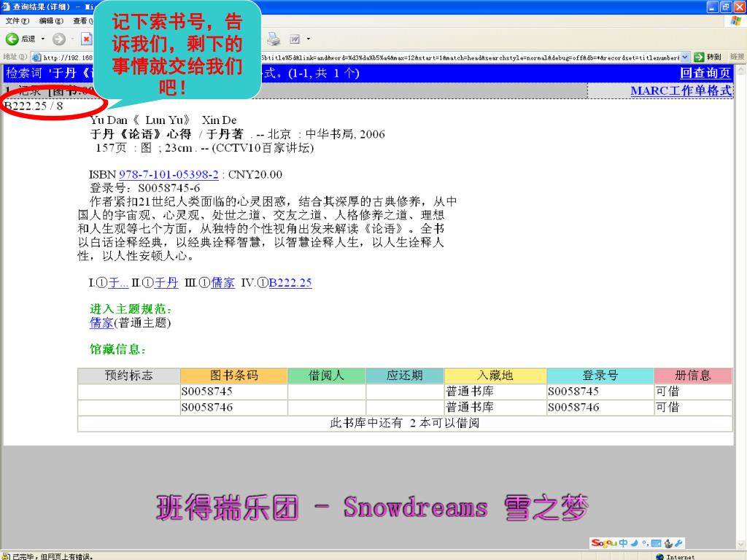The width and height of the screenshot is (747, 560).
Task: Click the Print toolbar icon
Action: click(x=274, y=39)
